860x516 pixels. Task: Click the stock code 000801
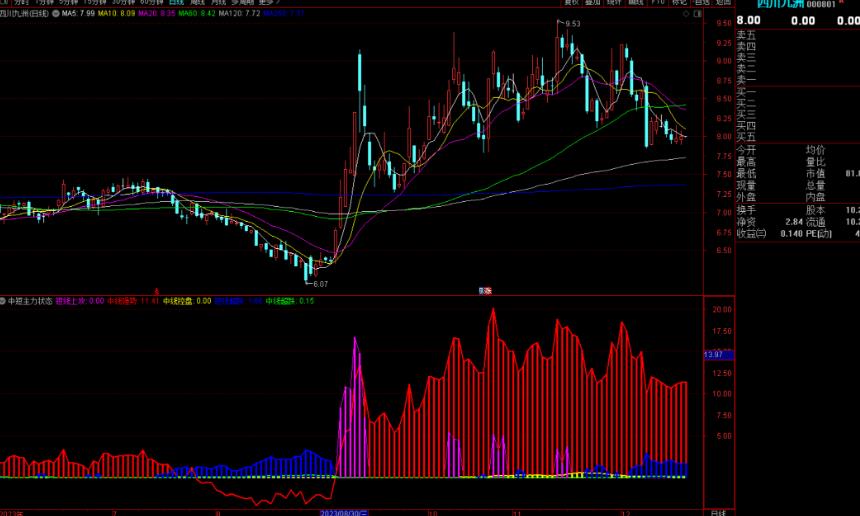point(821,4)
